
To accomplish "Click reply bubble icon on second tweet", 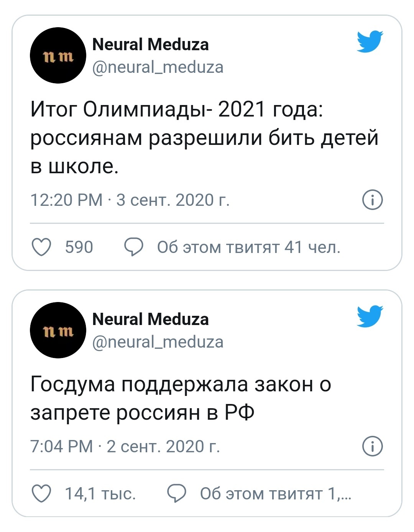I will [177, 494].
